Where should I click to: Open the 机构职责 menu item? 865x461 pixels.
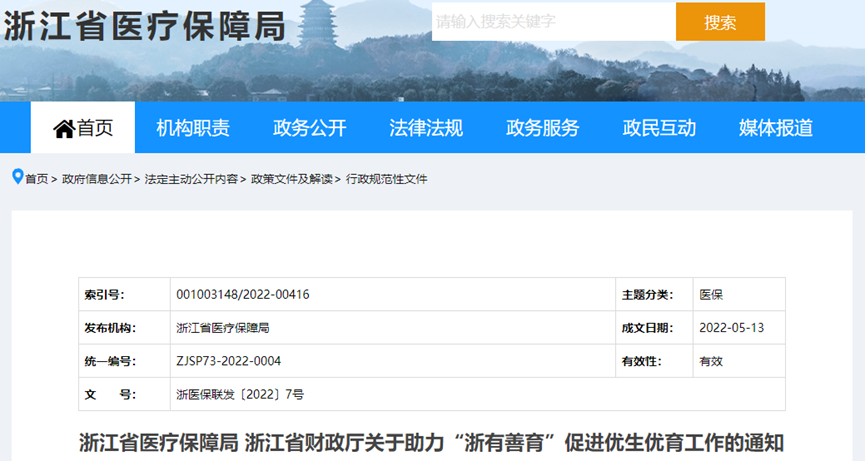coord(193,128)
